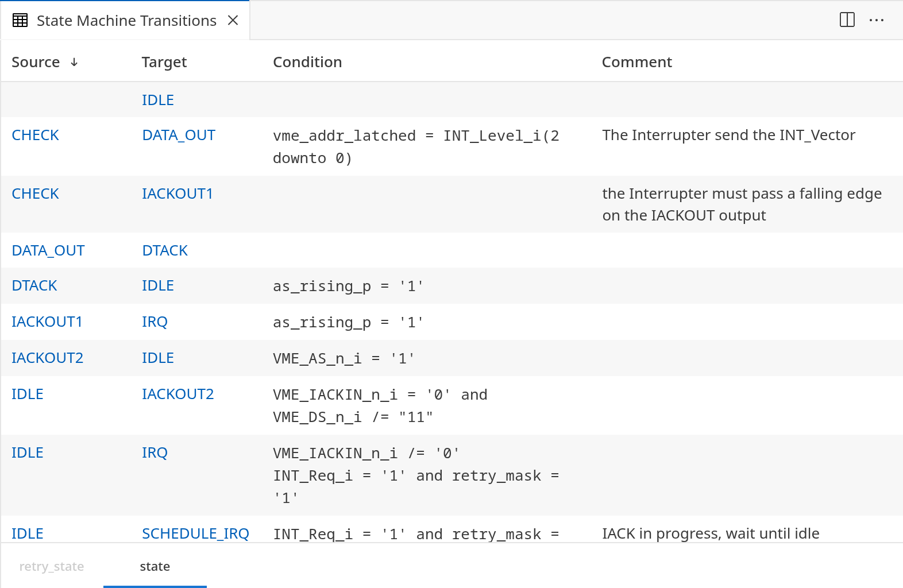903x588 pixels.
Task: Sort by the Comment column header
Action: pyautogui.click(x=636, y=62)
